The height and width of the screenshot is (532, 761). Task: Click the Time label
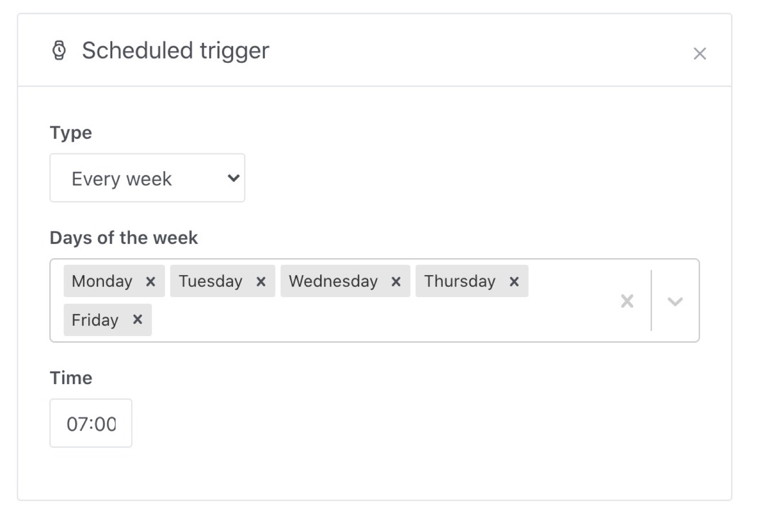(x=71, y=378)
